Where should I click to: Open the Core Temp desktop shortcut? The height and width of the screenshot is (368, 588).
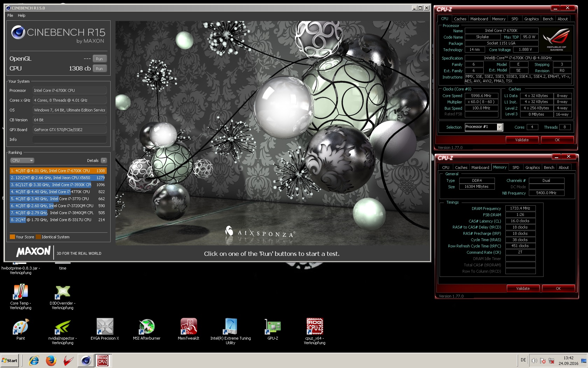tap(21, 297)
